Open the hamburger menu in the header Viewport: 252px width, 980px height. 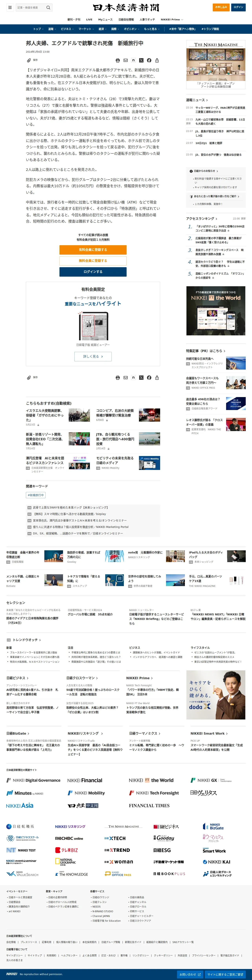(x=10, y=7)
